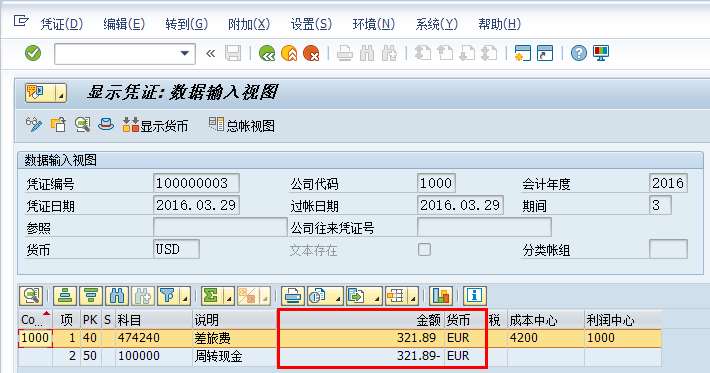The image size is (710, 373).
Task: Toggle the 文本存在 checkbox
Action: click(424, 249)
